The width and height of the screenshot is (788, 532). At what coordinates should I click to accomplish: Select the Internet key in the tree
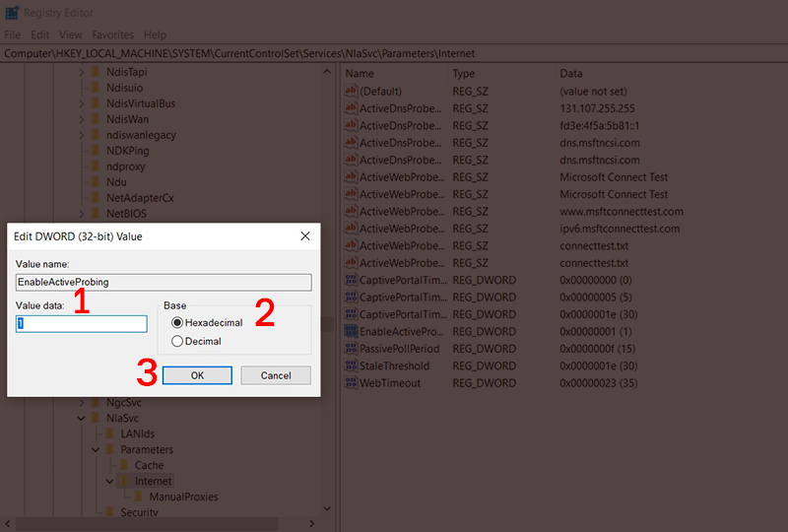pos(153,481)
